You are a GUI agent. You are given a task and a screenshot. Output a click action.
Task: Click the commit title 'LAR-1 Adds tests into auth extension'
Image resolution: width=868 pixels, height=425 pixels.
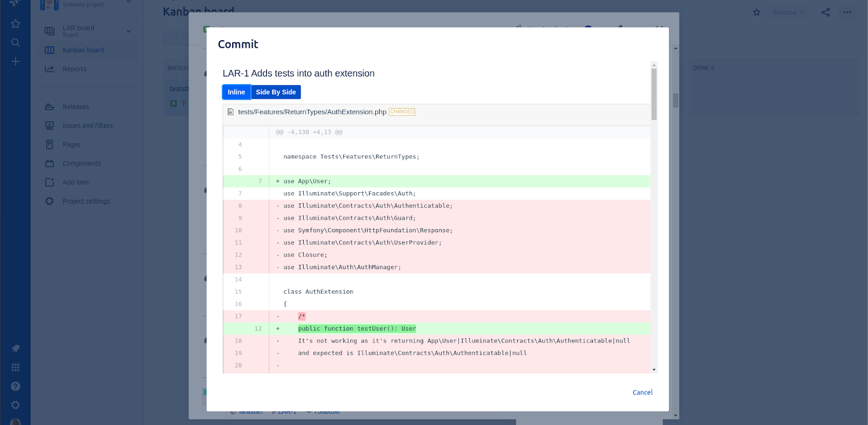298,73
